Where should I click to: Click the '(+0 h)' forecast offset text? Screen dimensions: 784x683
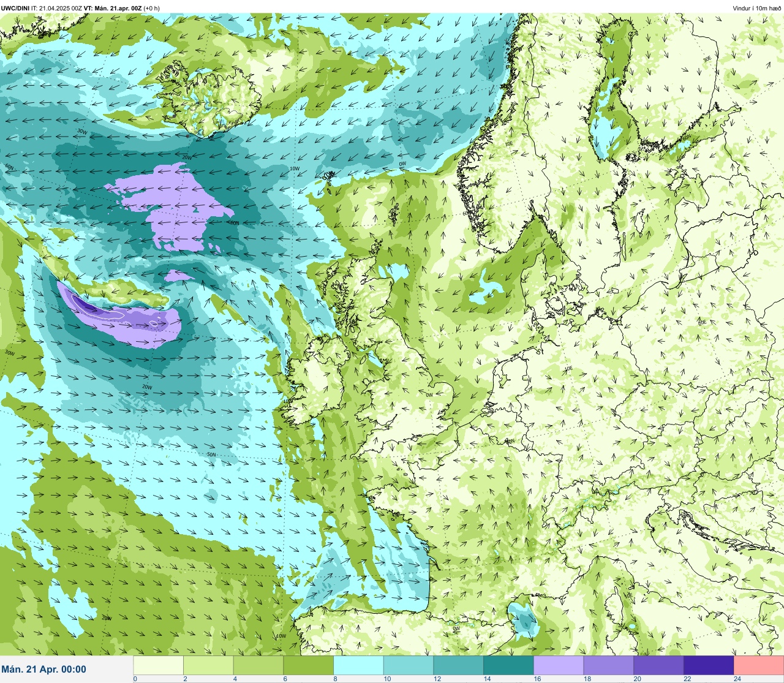pyautogui.click(x=152, y=8)
